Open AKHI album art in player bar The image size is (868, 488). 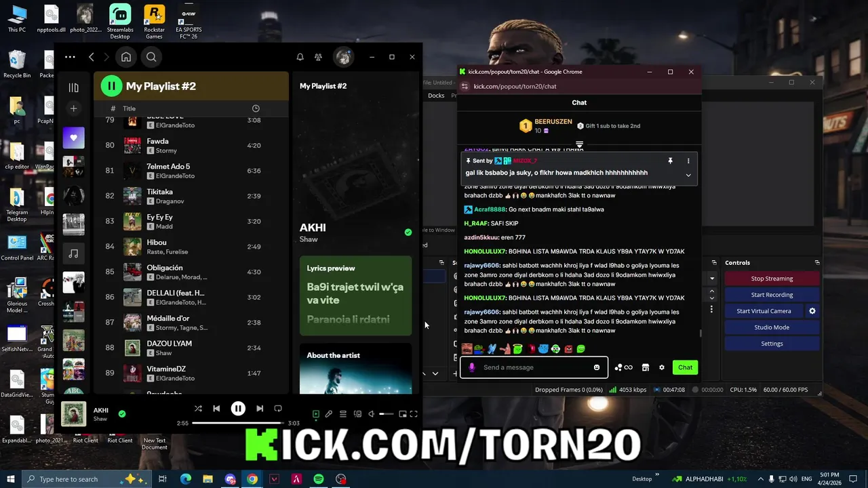point(73,414)
